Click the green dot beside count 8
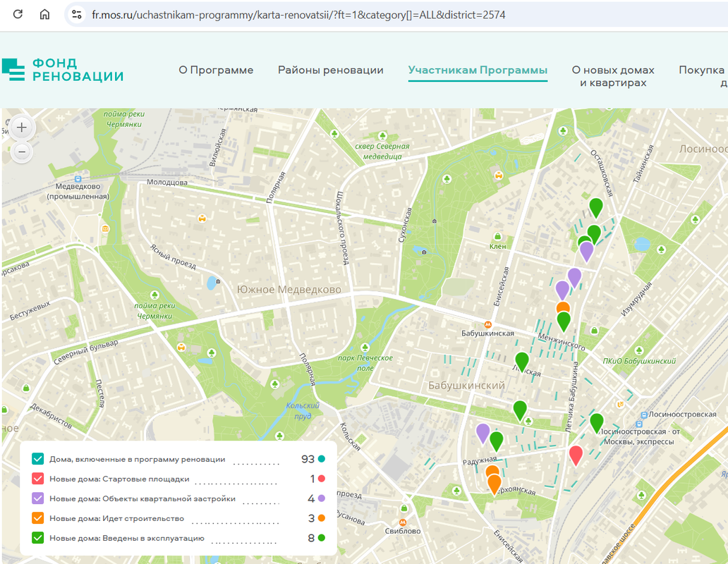 [321, 538]
